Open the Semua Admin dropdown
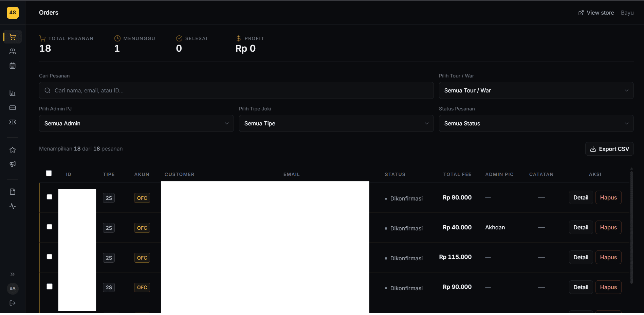644x315 pixels. [136, 123]
